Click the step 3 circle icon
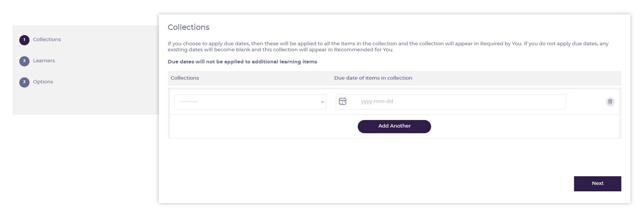The image size is (644, 217). 24,82
